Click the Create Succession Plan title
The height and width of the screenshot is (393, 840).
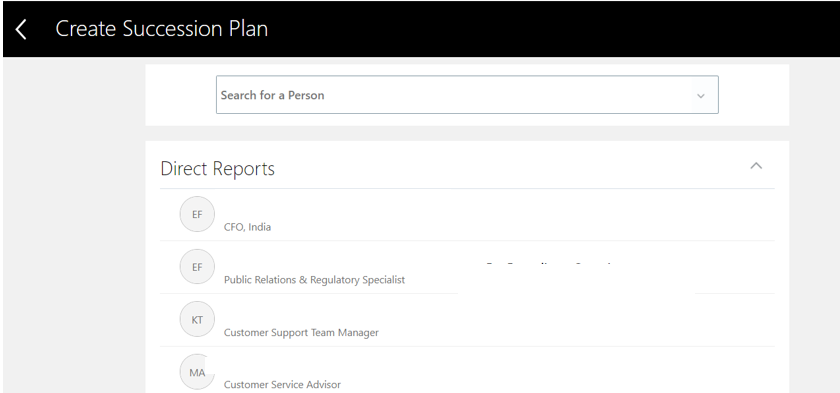[x=162, y=29]
